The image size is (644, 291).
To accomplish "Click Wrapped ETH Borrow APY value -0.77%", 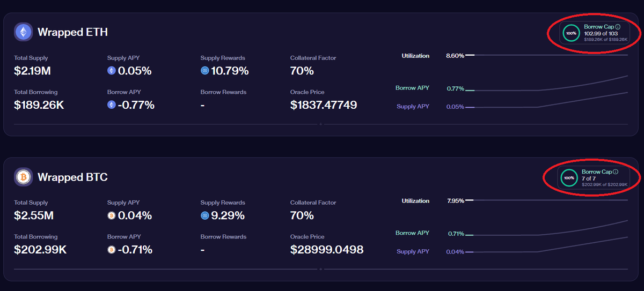I will (x=136, y=105).
